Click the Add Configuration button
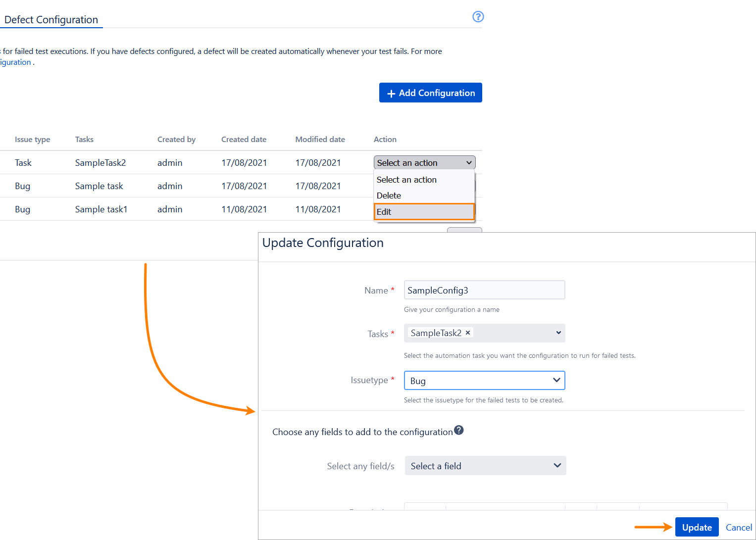 (430, 93)
